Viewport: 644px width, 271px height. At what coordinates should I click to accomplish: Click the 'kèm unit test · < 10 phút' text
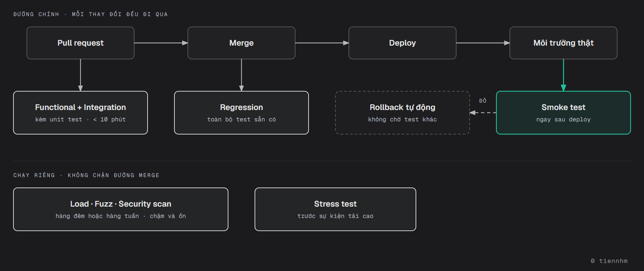click(80, 119)
